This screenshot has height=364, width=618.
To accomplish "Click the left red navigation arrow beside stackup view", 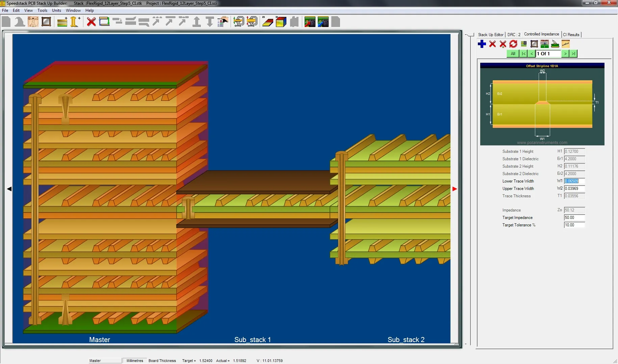I will [x=9, y=189].
